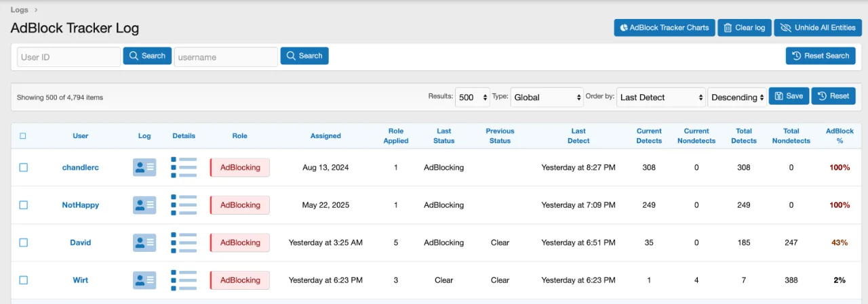Open log card icon for David
The width and height of the screenshot is (868, 304).
[x=144, y=242]
